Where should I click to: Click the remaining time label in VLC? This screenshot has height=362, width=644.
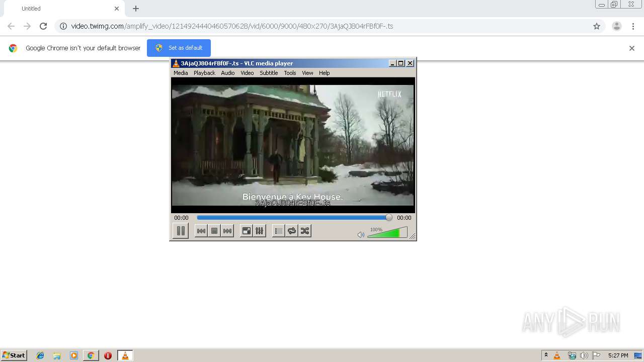pos(404,218)
